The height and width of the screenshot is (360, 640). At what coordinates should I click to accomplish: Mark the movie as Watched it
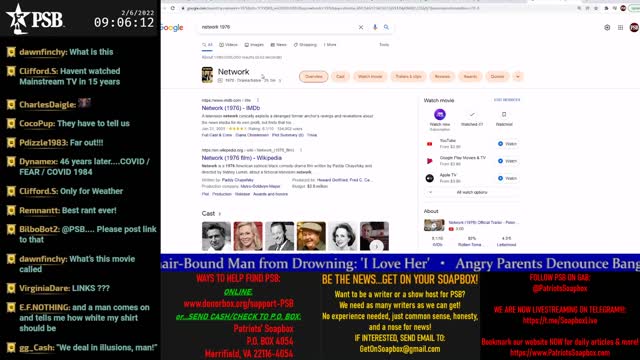point(472,118)
